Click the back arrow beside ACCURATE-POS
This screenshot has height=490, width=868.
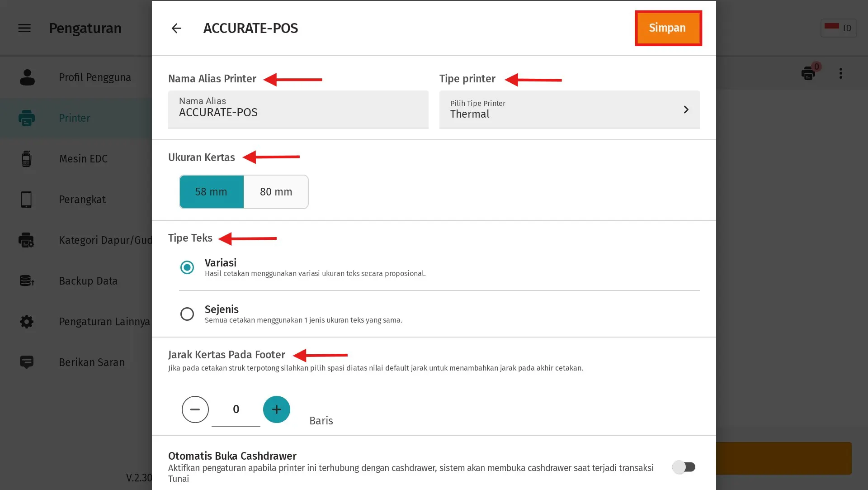click(176, 28)
